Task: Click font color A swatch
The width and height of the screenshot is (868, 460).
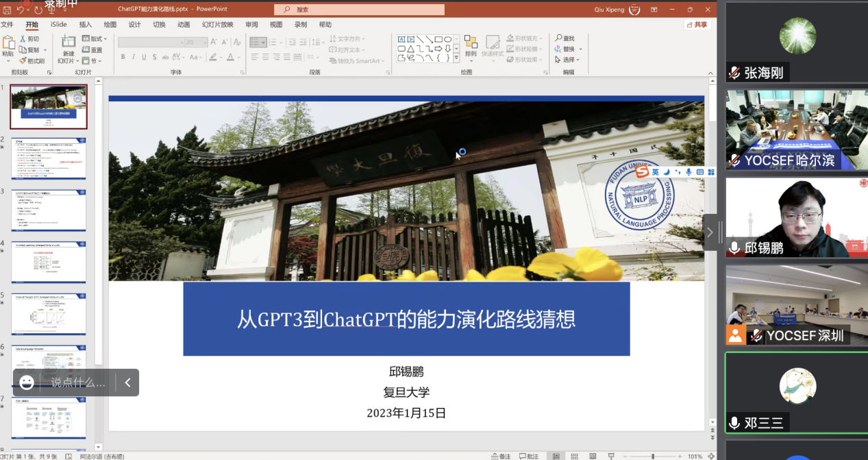Action: pyautogui.click(x=231, y=57)
